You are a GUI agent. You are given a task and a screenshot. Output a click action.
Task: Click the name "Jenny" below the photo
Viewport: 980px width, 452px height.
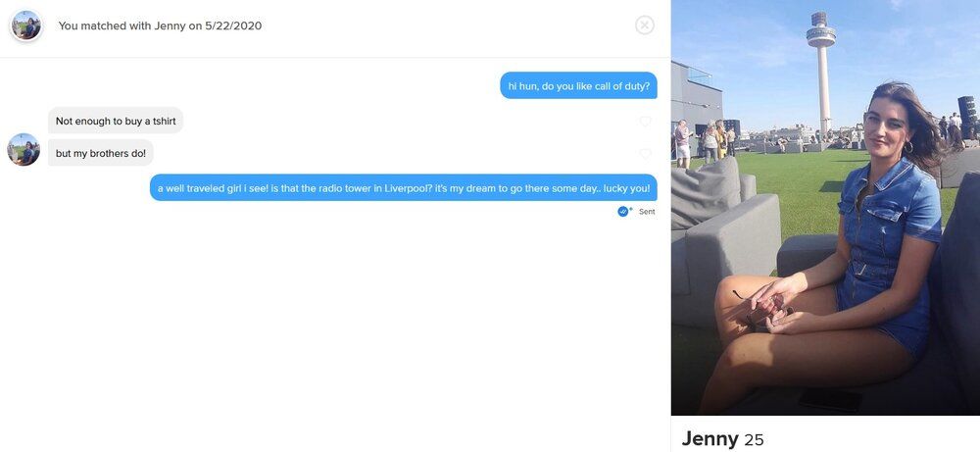(710, 439)
